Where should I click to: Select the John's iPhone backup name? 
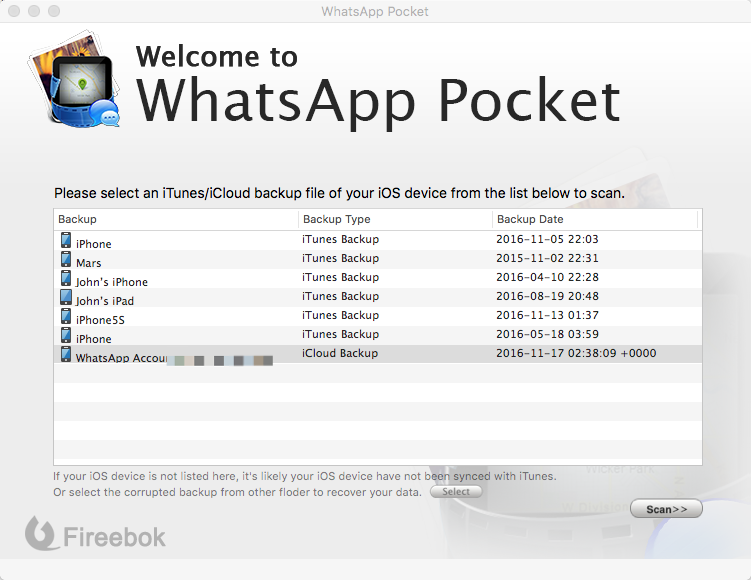(112, 282)
